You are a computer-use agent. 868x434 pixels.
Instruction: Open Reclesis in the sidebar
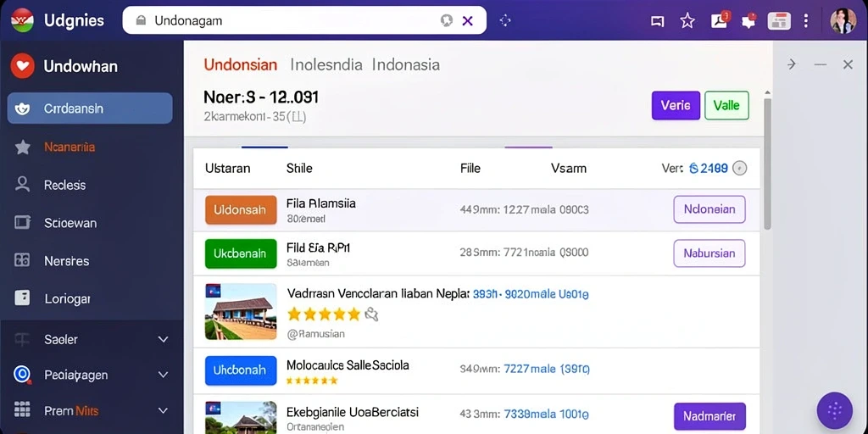tap(64, 185)
